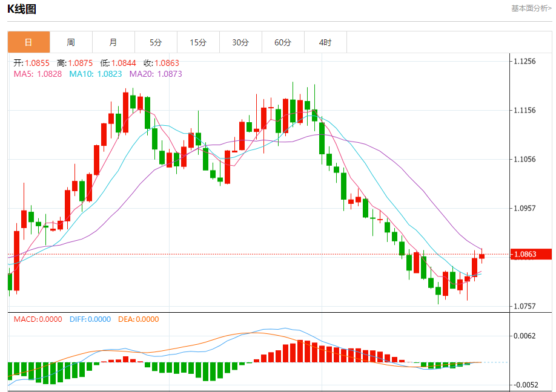Click the 1.1256 price axis label
Screen dimensions: 556x392
point(525,62)
